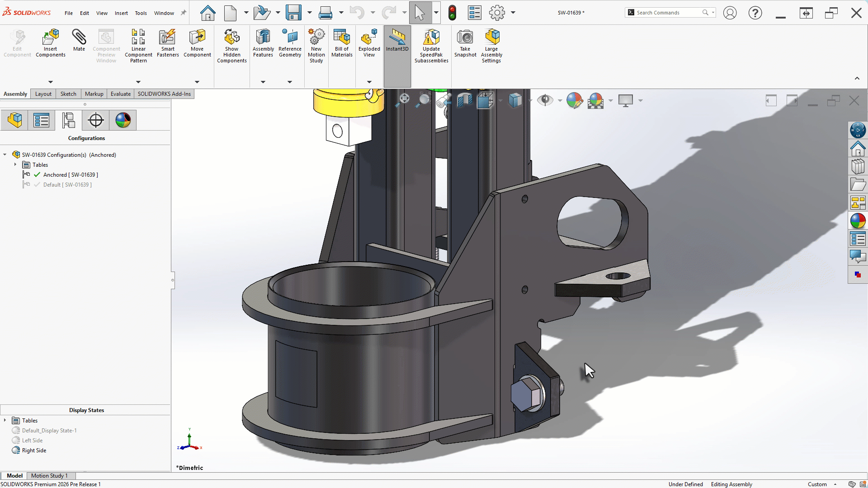Switch to Motion Study 1 tab
This screenshot has height=488, width=868.
point(49,476)
